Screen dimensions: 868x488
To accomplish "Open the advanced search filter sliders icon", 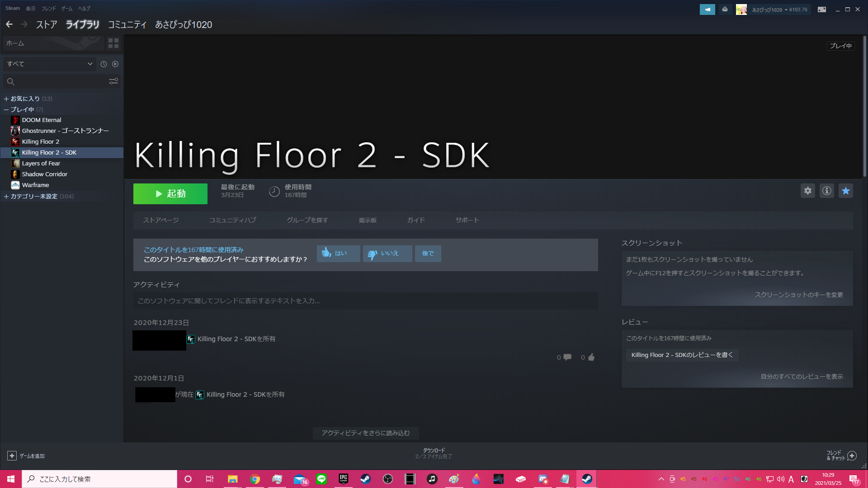I will (x=113, y=81).
